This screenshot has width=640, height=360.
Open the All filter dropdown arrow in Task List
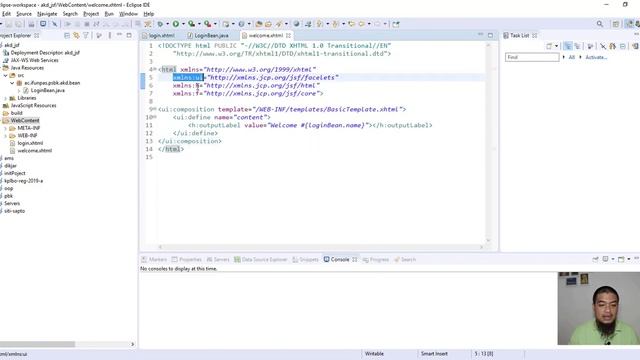[564, 57]
